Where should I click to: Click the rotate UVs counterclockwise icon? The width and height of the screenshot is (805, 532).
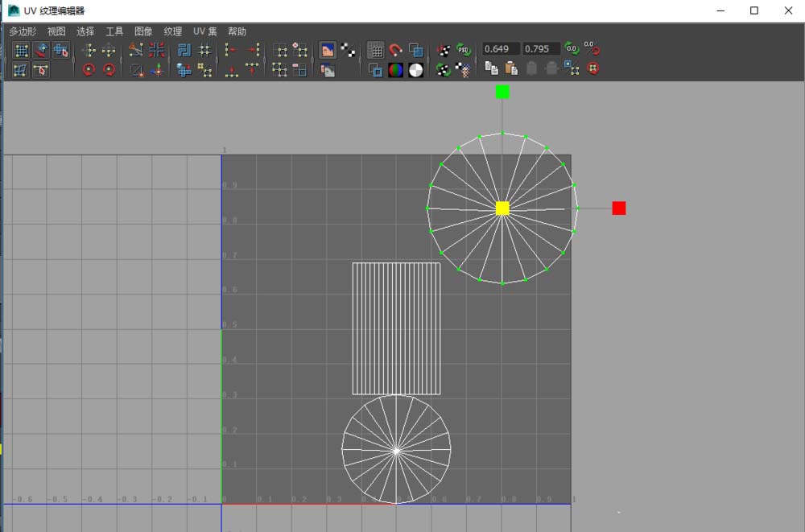coord(89,70)
